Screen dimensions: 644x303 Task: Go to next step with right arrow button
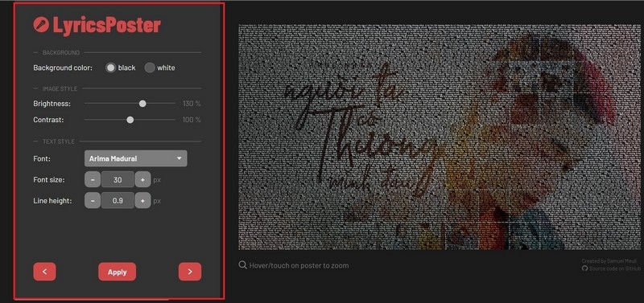tap(190, 272)
